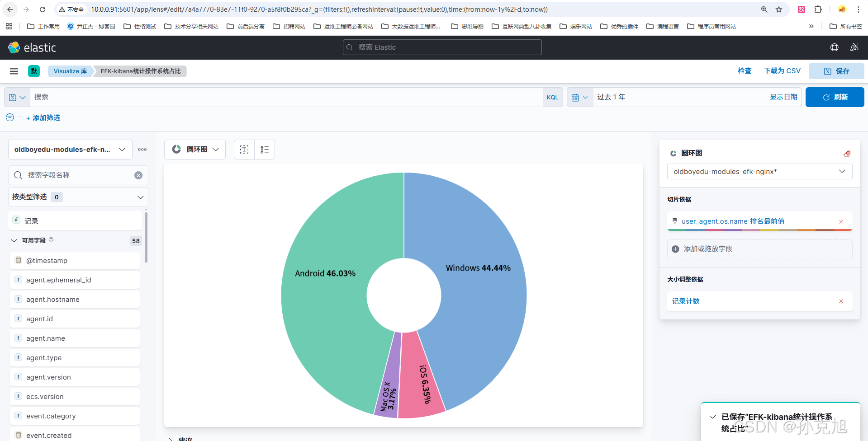
Task: Open index pattern more options dots
Action: 142,150
